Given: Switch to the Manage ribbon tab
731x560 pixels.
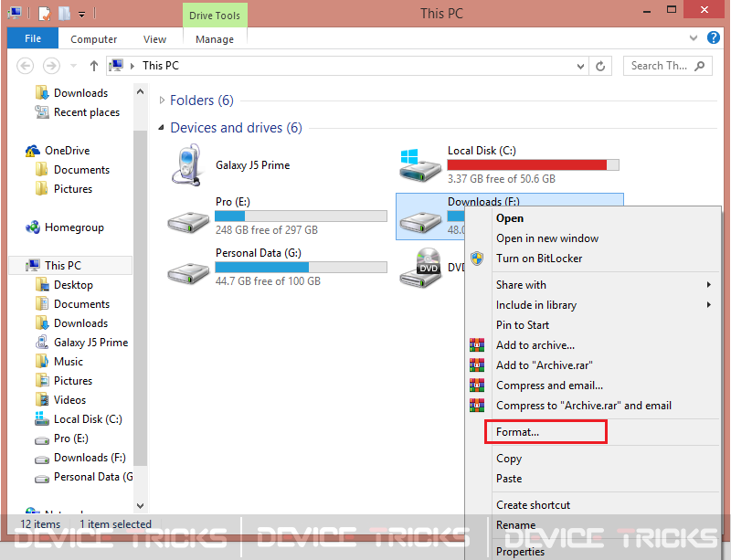Looking at the screenshot, I should pyautogui.click(x=215, y=39).
